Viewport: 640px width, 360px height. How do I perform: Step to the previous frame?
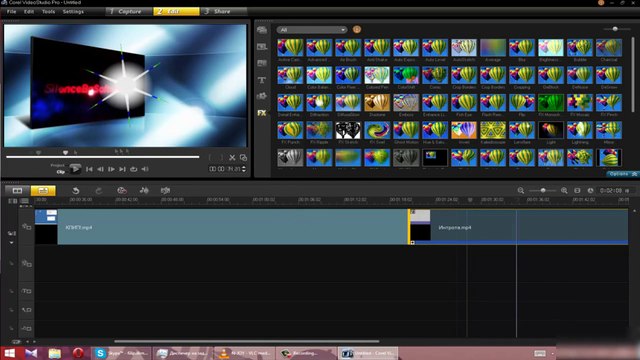click(x=100, y=169)
